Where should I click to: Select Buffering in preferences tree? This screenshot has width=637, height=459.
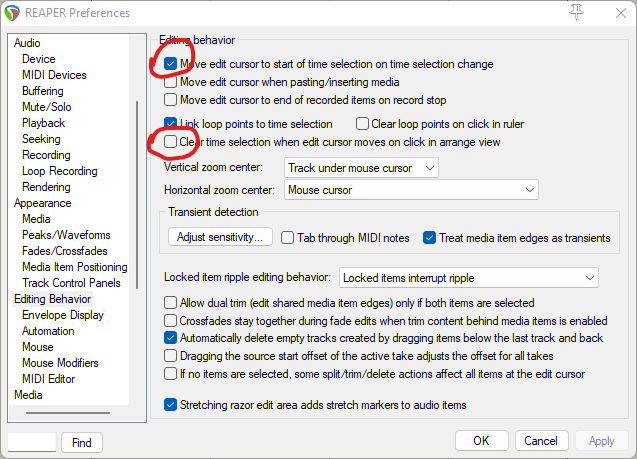pyautogui.click(x=43, y=91)
